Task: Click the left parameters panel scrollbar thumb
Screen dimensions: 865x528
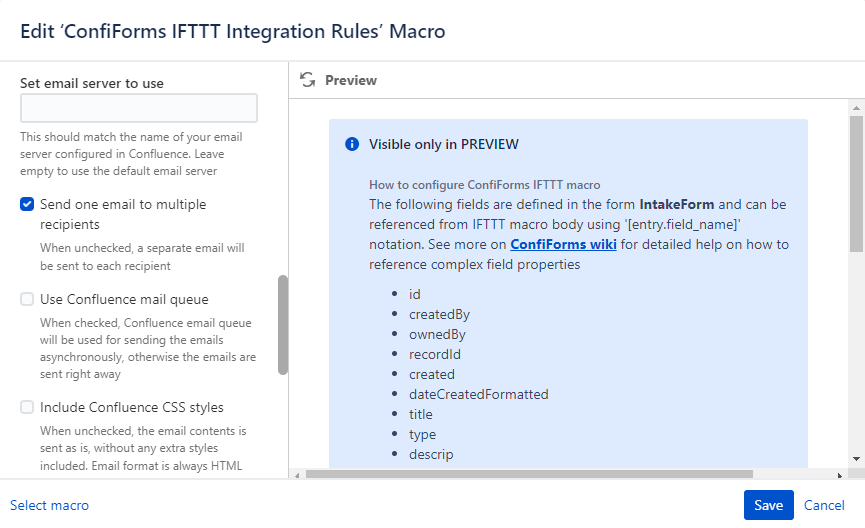Action: click(283, 324)
